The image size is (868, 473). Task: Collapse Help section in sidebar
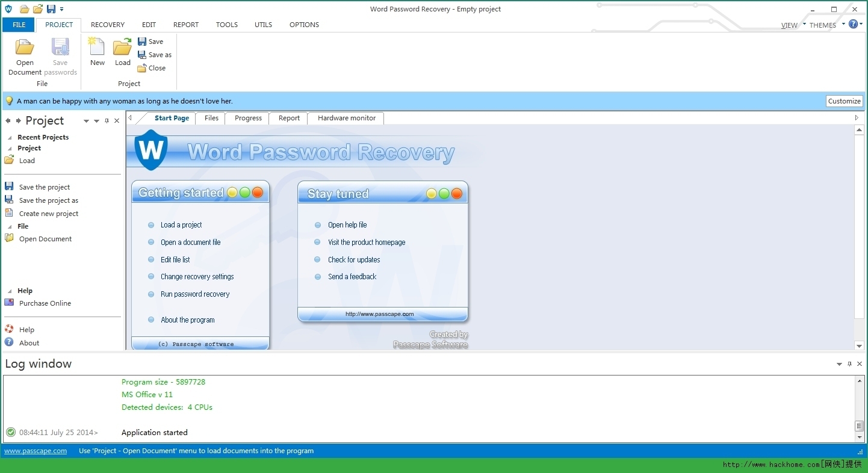(x=10, y=291)
